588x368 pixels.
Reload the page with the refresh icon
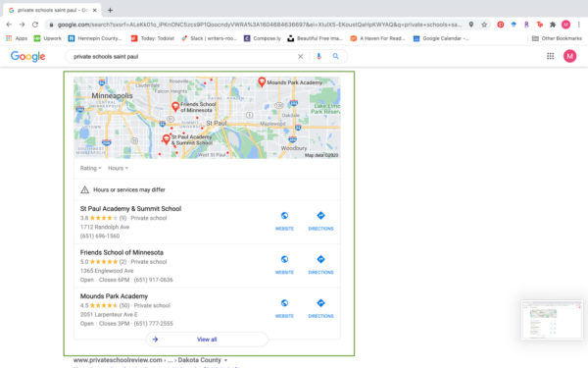point(35,25)
